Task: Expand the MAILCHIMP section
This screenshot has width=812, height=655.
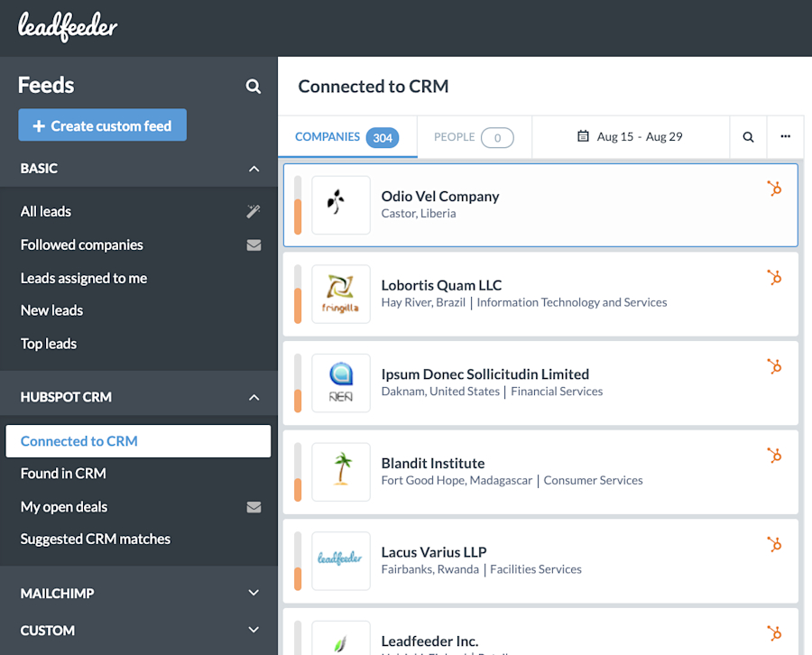Action: click(x=254, y=593)
